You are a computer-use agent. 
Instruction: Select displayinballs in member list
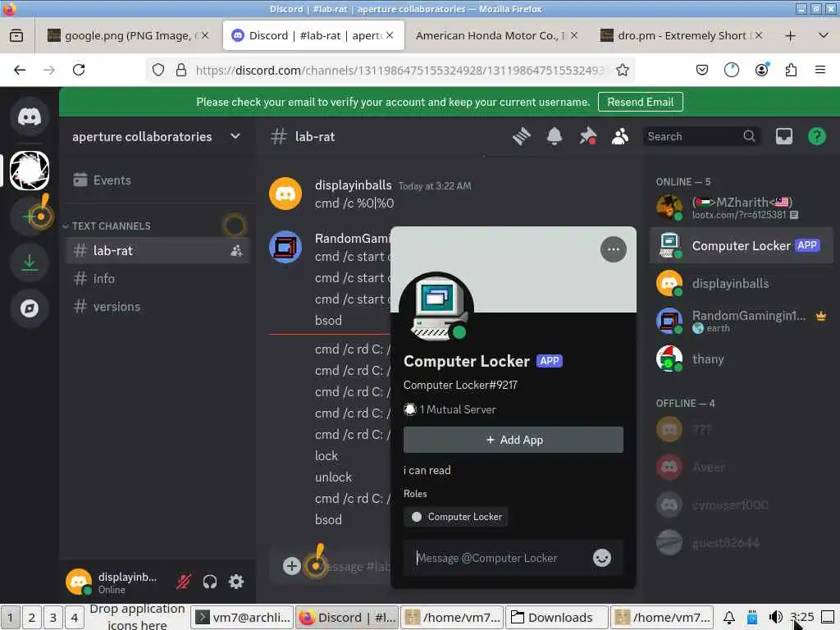click(742, 283)
